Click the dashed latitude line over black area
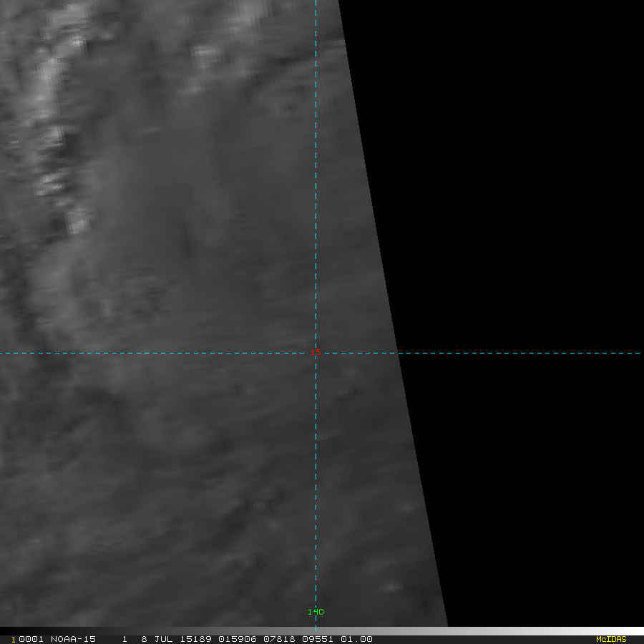 click(x=515, y=353)
